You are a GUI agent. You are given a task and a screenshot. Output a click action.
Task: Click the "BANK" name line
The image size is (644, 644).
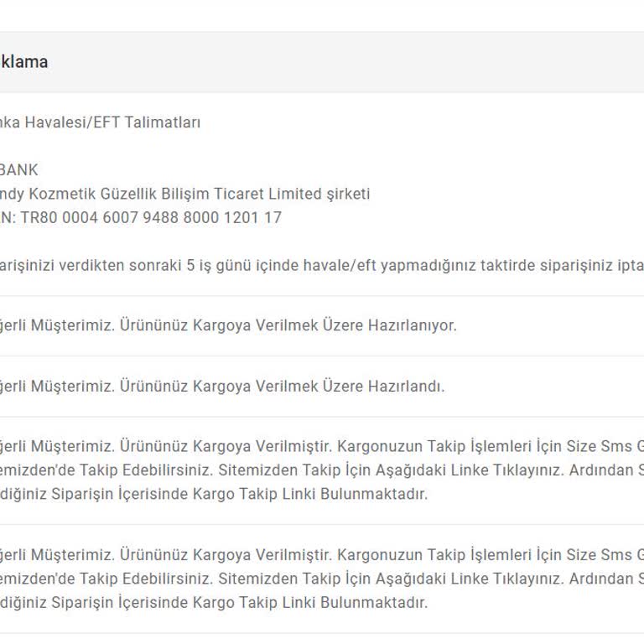point(18,170)
